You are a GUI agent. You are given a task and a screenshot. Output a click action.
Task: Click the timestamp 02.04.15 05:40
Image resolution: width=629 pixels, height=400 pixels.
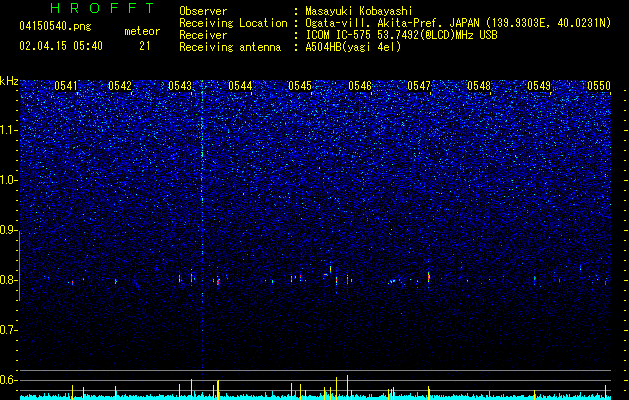pyautogui.click(x=61, y=46)
